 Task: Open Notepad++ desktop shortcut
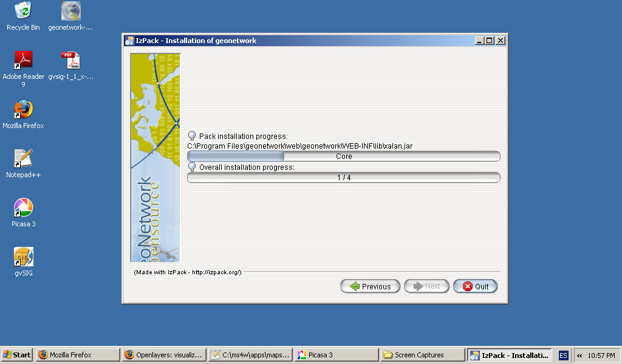click(23, 158)
